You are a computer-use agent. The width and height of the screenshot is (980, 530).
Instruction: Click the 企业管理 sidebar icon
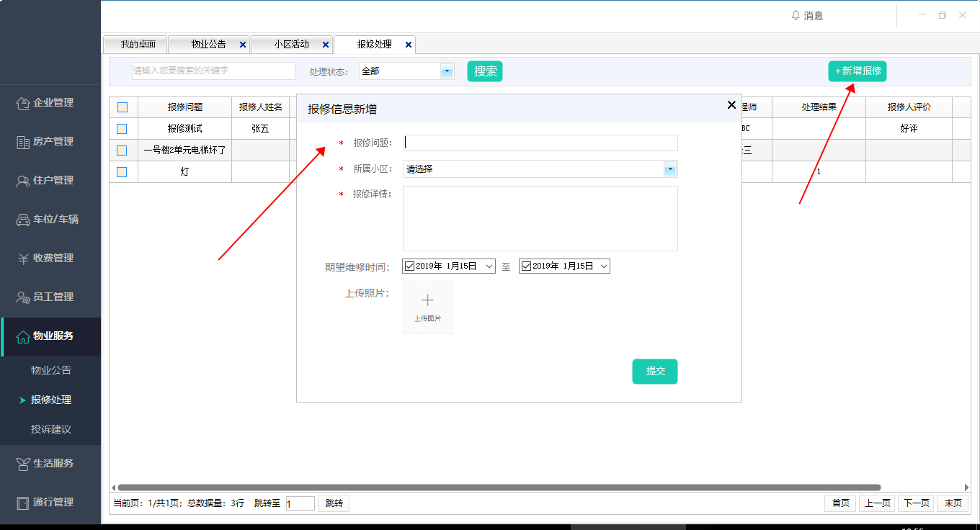(x=23, y=103)
